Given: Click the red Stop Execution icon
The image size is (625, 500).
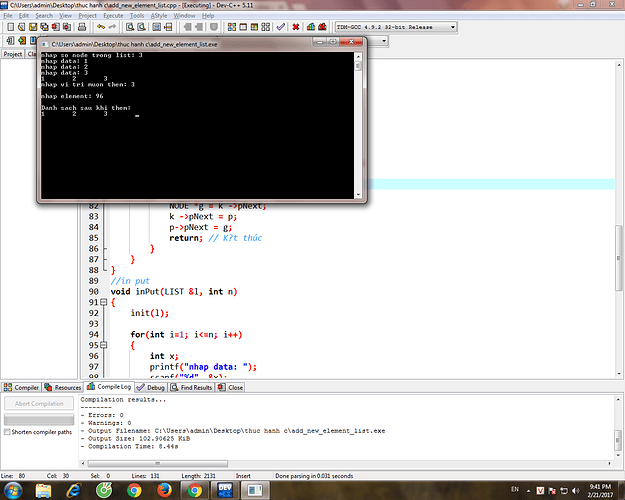Looking at the screenshot, I should [x=296, y=27].
